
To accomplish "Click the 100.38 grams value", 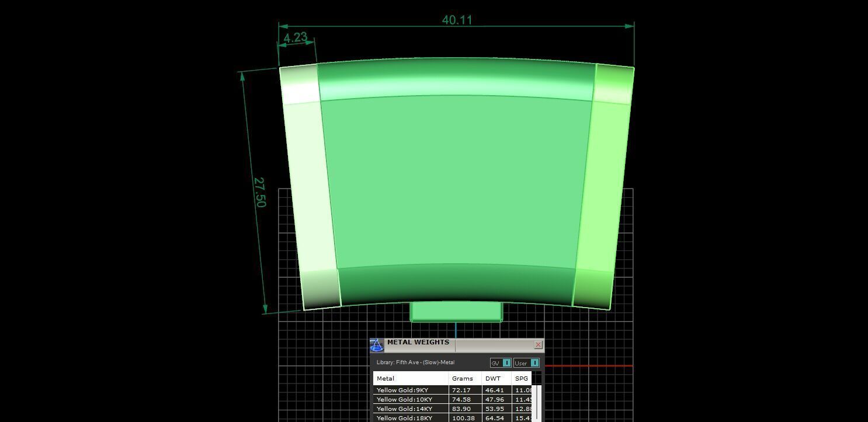I will pyautogui.click(x=463, y=418).
